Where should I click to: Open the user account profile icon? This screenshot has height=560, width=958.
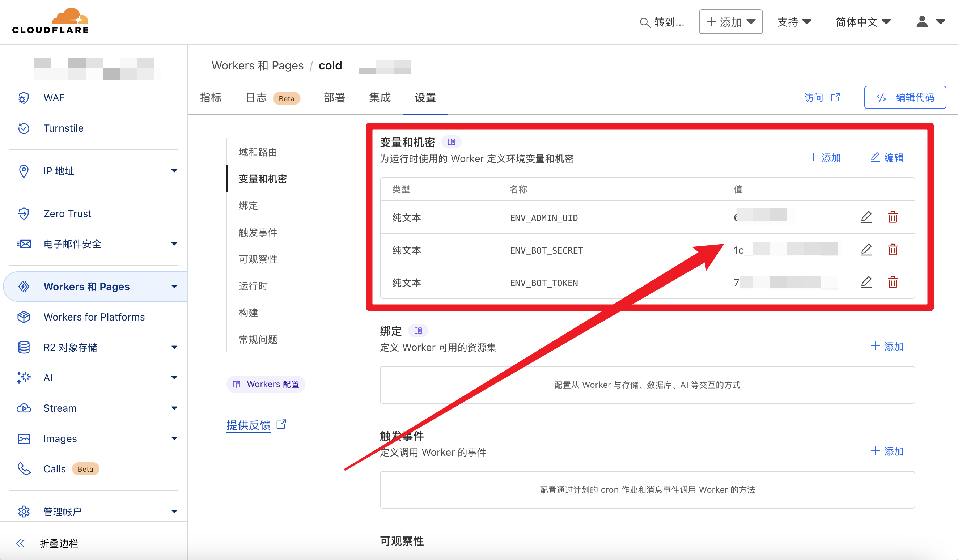(x=922, y=22)
